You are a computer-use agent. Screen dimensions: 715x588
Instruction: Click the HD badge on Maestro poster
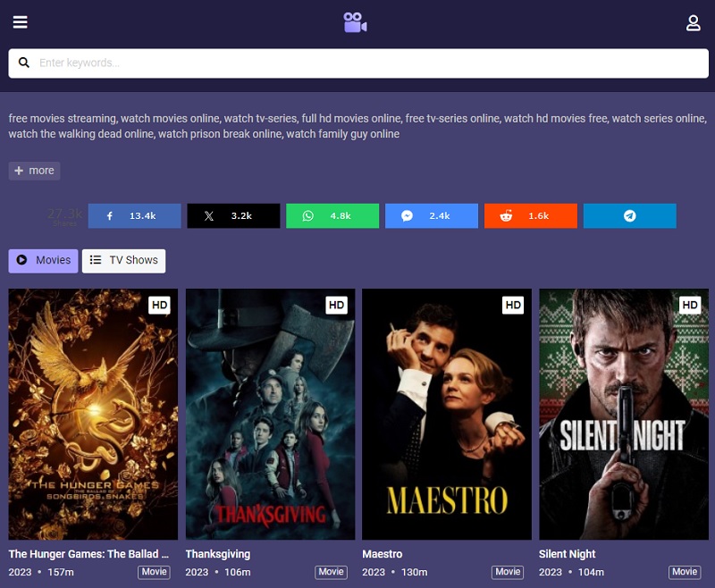point(513,306)
